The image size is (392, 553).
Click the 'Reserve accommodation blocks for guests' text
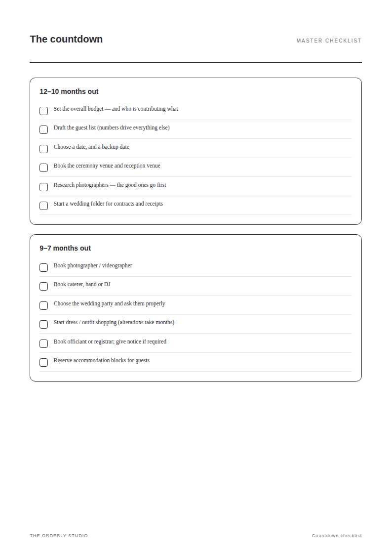click(101, 360)
